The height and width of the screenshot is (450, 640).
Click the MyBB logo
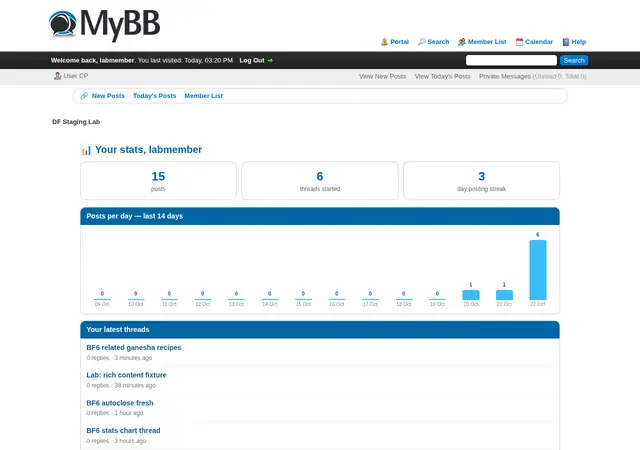(x=104, y=25)
